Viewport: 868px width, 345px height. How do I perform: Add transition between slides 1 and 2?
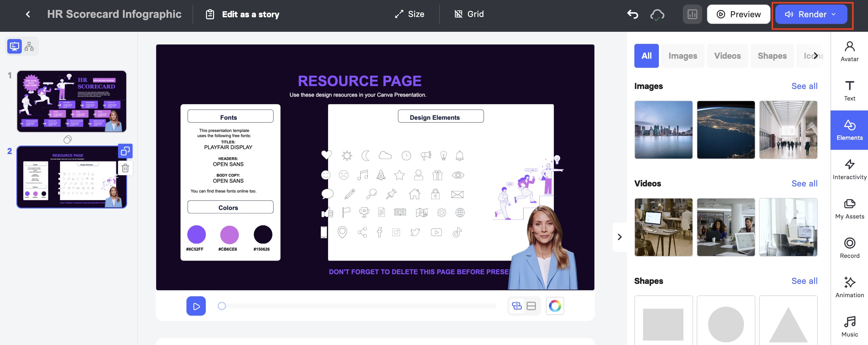click(68, 139)
